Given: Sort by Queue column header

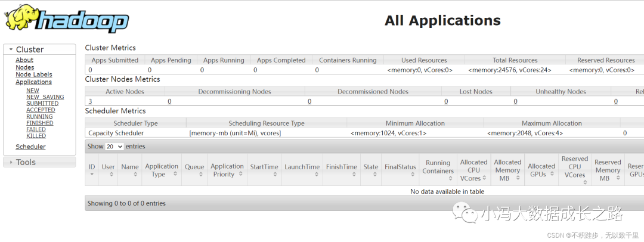Looking at the screenshot, I should click(x=194, y=170).
